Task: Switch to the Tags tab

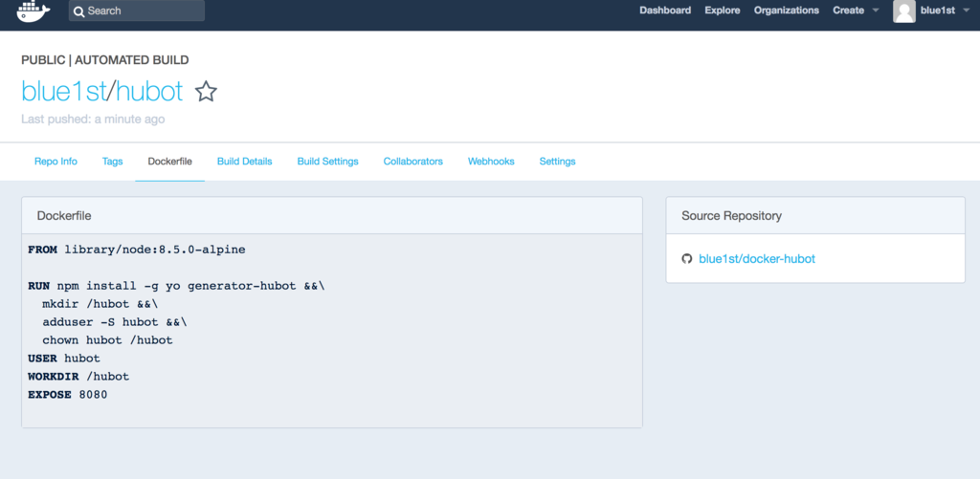Action: point(113,162)
